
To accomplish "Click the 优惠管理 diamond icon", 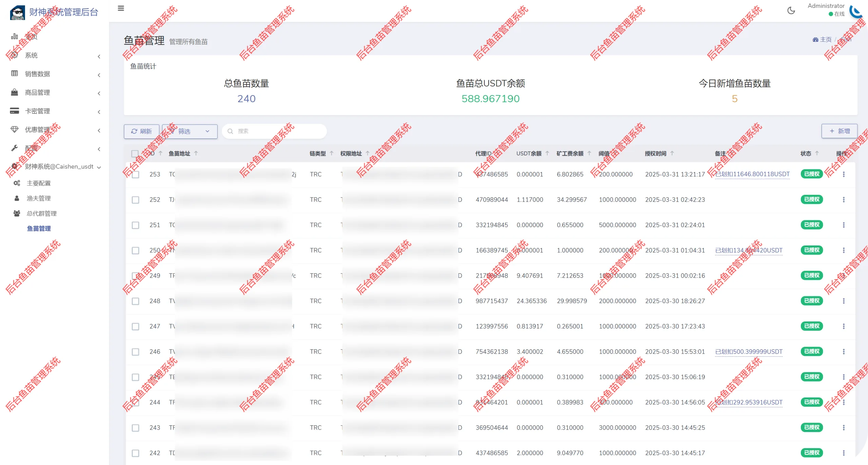I will 15,129.
